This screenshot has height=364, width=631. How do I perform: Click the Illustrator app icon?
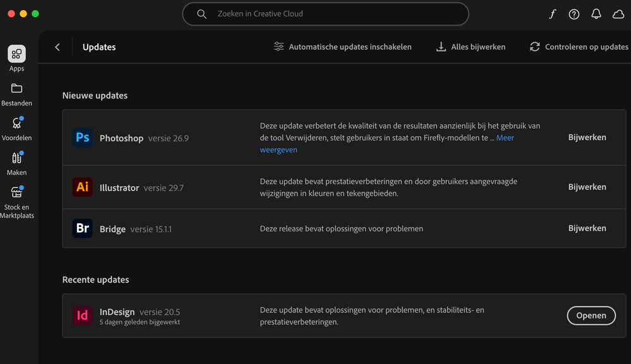point(83,187)
